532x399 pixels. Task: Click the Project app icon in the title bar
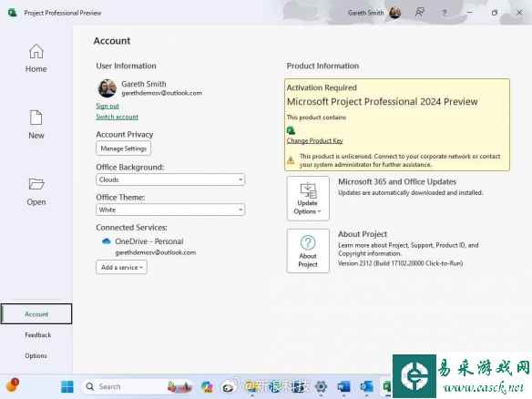pos(12,13)
